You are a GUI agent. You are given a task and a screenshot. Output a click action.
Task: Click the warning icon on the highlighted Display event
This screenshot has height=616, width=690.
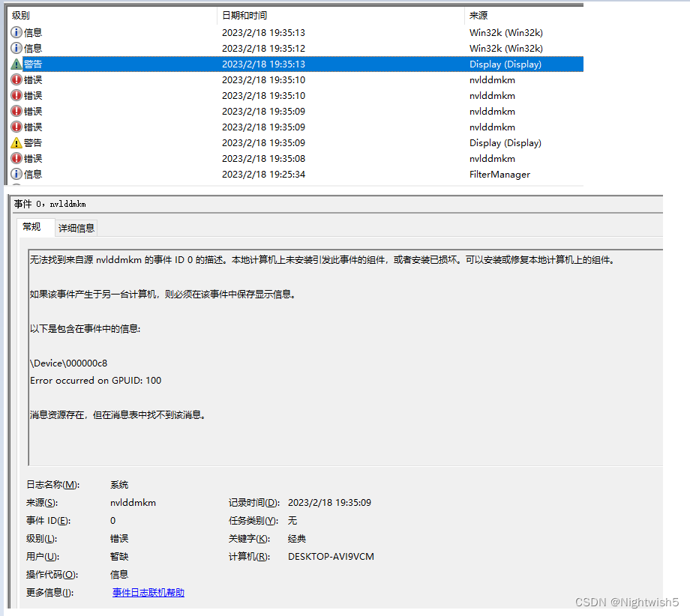pos(17,64)
